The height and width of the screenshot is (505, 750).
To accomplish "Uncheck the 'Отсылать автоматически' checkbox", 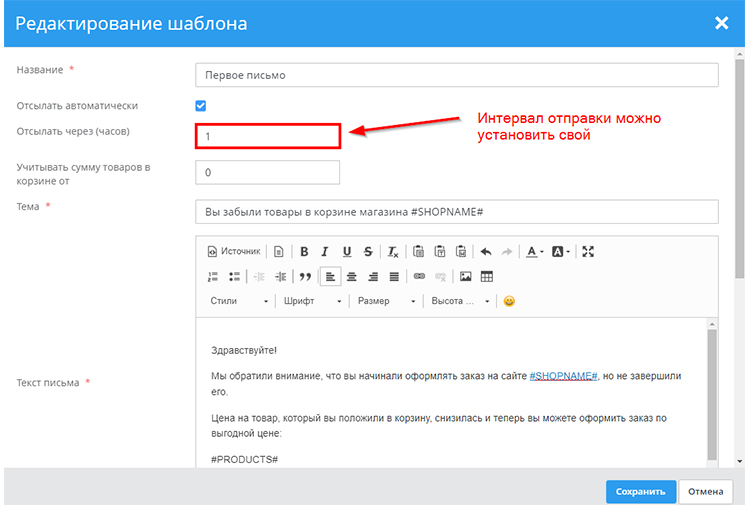I will (201, 105).
